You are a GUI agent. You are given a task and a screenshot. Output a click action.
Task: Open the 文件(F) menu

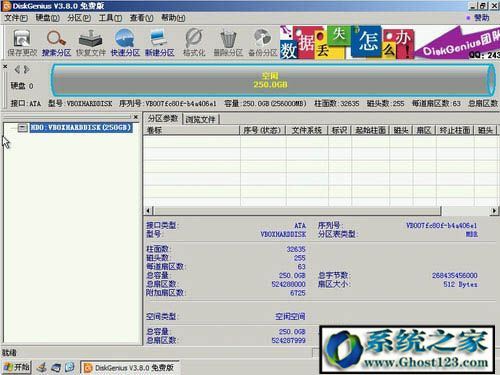tap(16, 18)
